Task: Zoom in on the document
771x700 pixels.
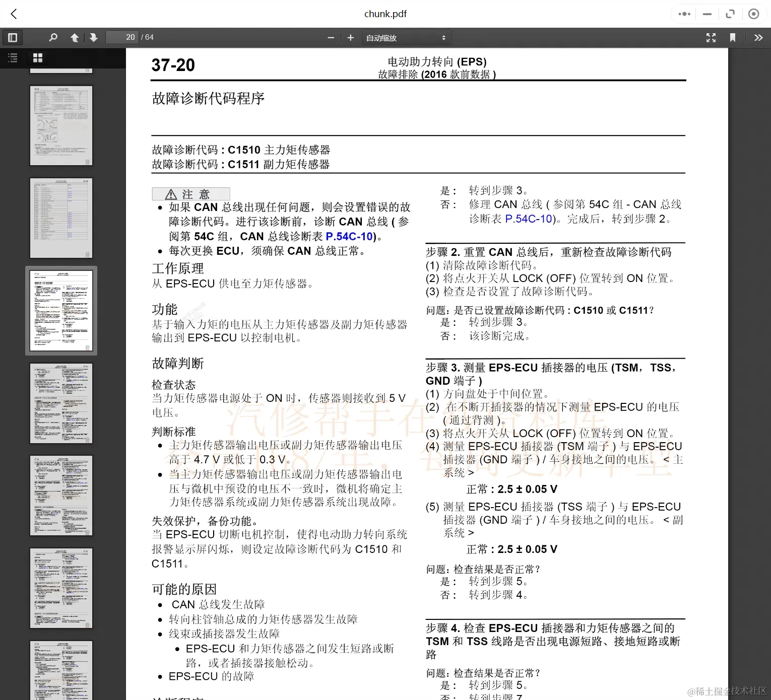Action: tap(350, 37)
